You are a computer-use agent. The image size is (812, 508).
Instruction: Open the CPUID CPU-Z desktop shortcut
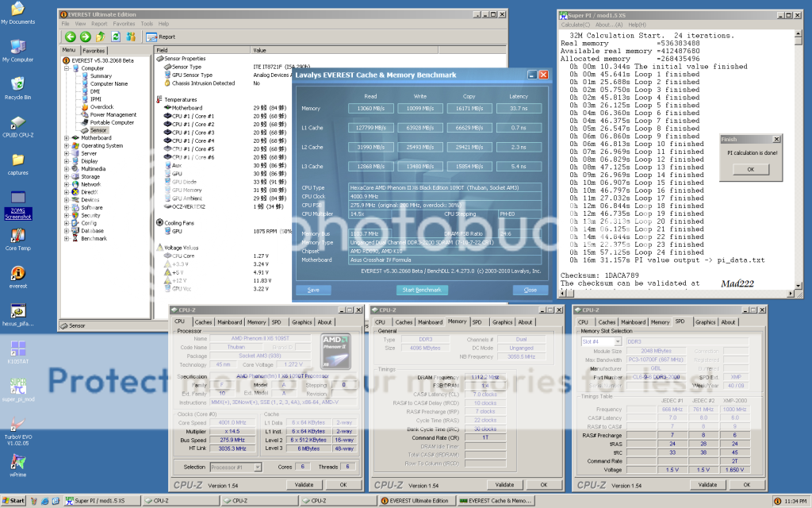tap(17, 124)
